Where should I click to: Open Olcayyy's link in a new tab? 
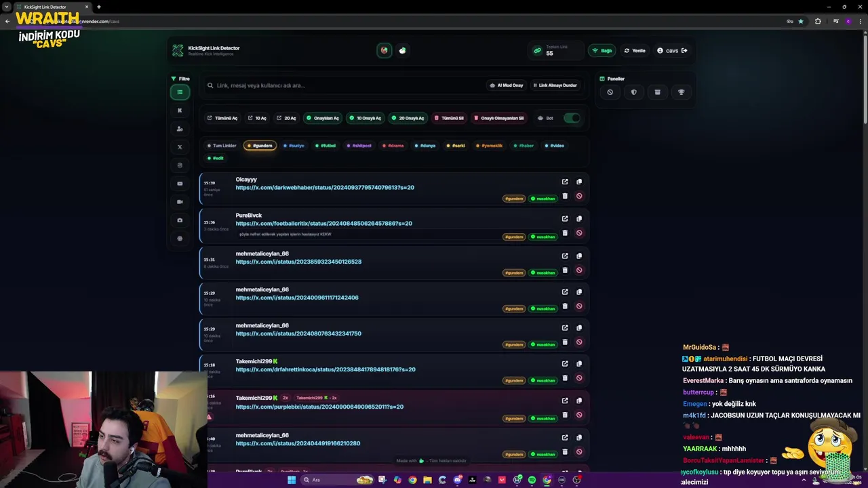[x=565, y=182]
